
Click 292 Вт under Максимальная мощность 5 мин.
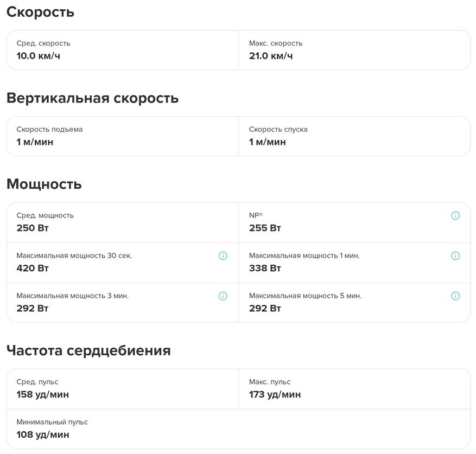[x=265, y=308]
